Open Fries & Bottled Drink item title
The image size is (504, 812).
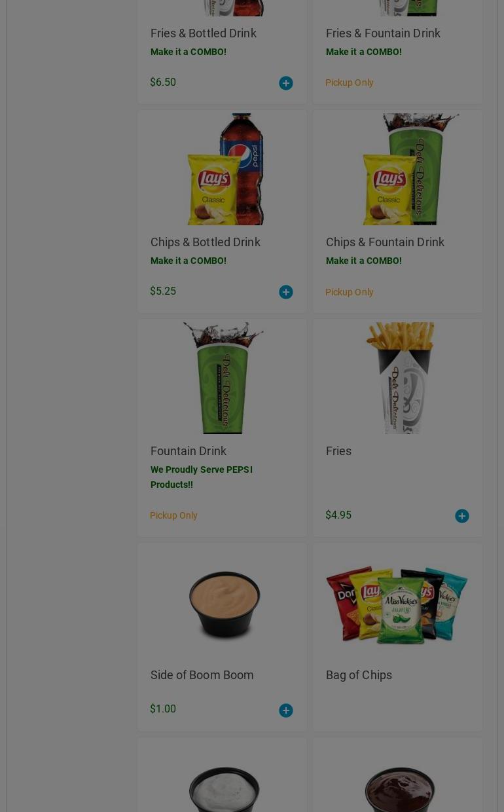tap(204, 33)
